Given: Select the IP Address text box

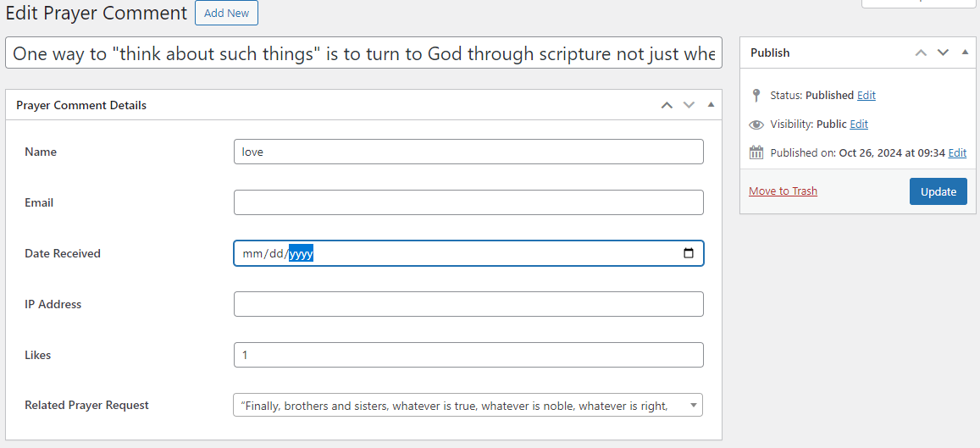Looking at the screenshot, I should [x=468, y=304].
